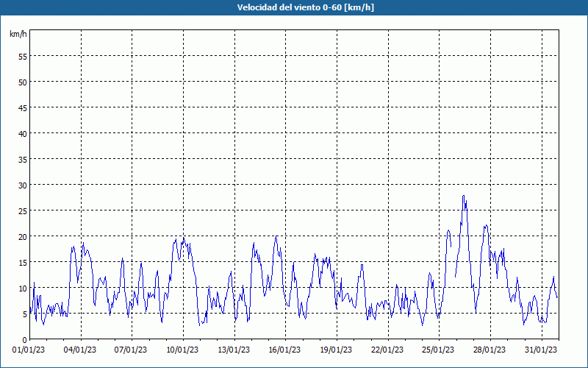
Task: Select the 55 value on the y-axis
Action: (x=23, y=57)
